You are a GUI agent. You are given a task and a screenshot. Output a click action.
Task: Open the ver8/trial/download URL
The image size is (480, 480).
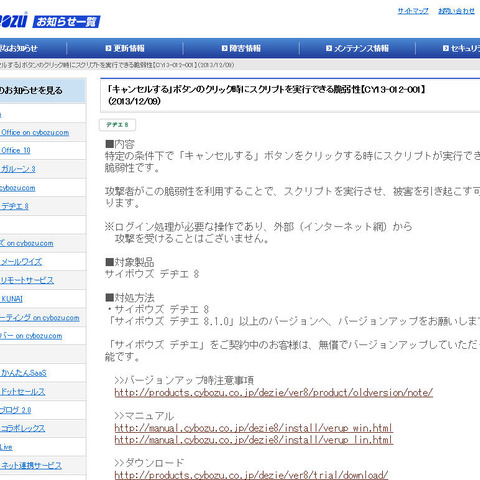click(x=251, y=475)
